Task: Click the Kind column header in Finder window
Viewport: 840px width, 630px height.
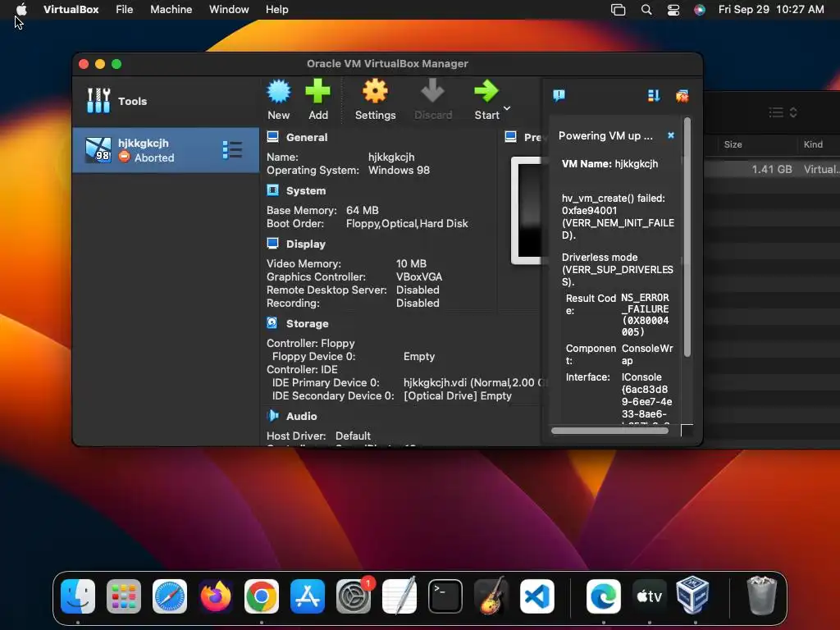Action: [813, 144]
